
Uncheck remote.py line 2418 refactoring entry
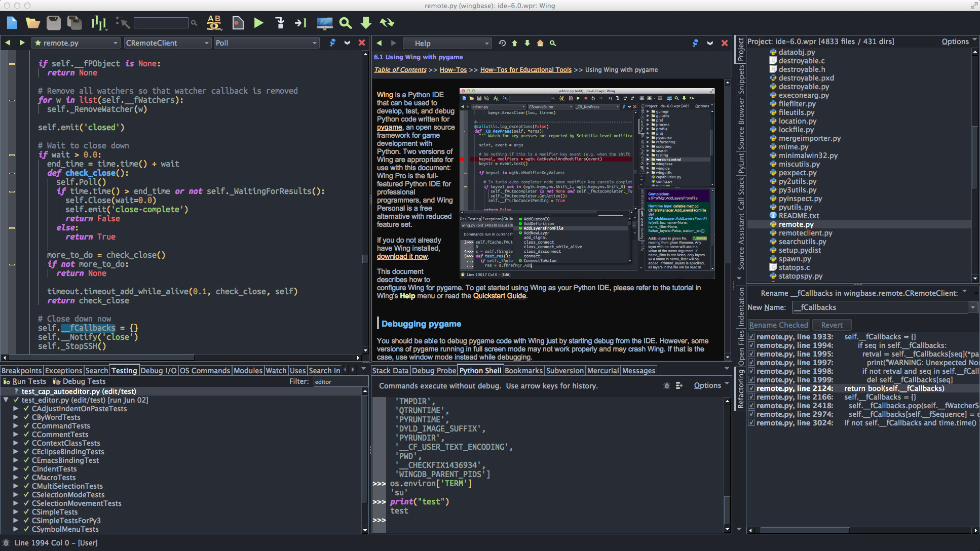pos(751,405)
